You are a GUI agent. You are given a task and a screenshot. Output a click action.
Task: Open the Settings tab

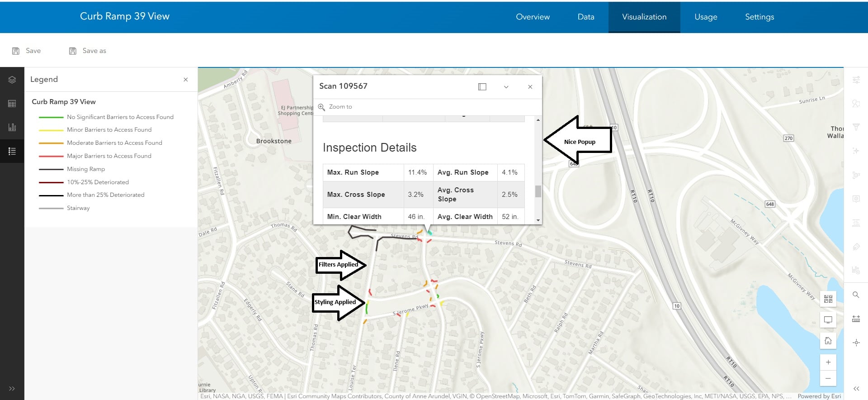[759, 17]
